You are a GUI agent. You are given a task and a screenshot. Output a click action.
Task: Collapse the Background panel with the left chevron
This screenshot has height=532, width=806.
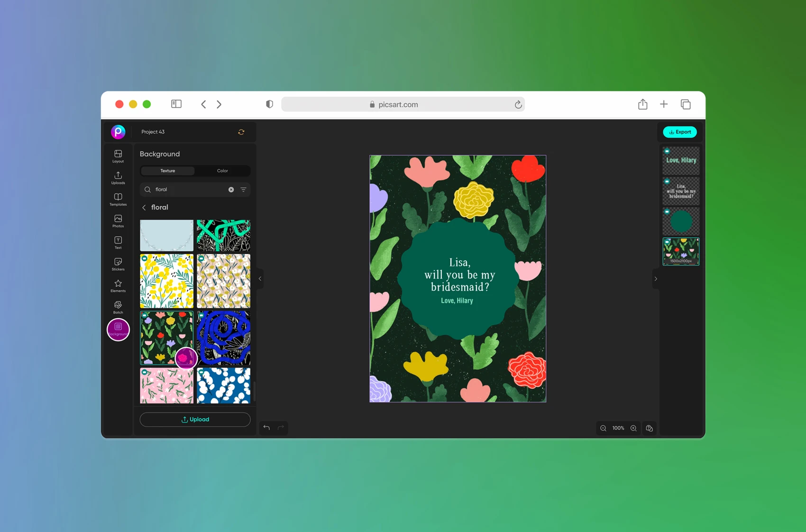(260, 279)
